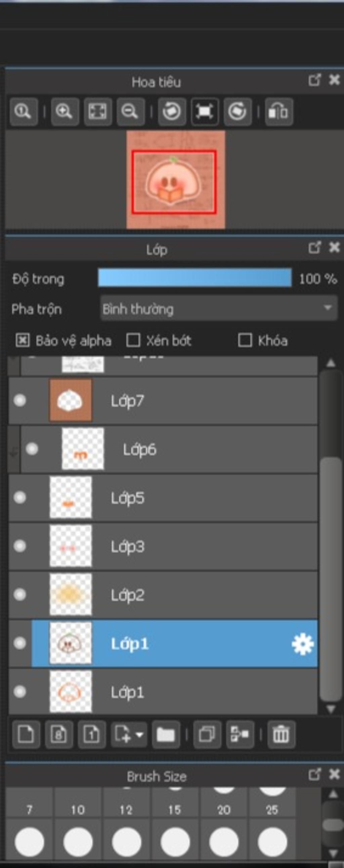Add a new folder layer
344x868 pixels.
point(166,735)
